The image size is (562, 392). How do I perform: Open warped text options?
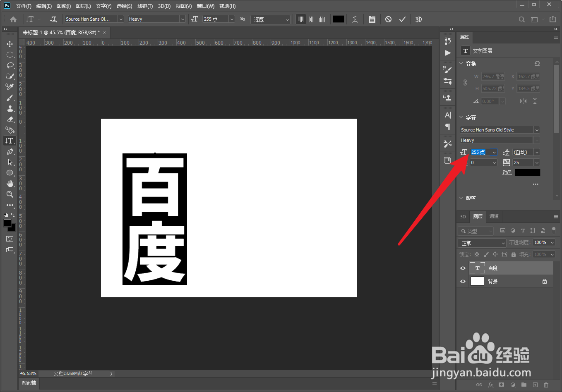355,19
